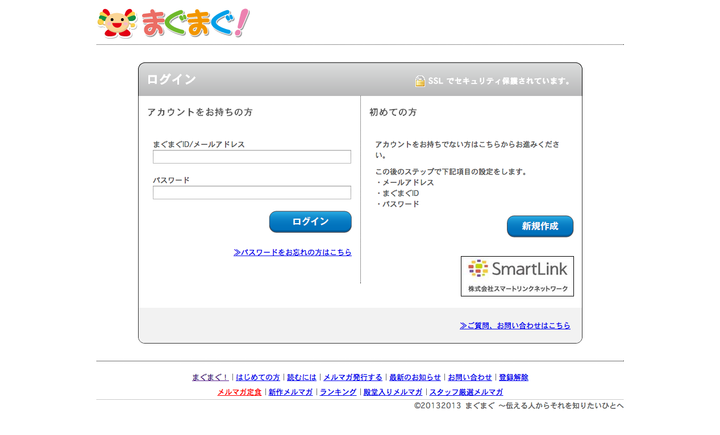Click the アカウントをお持ちの方 heading text
720x435 pixels.
[200, 112]
